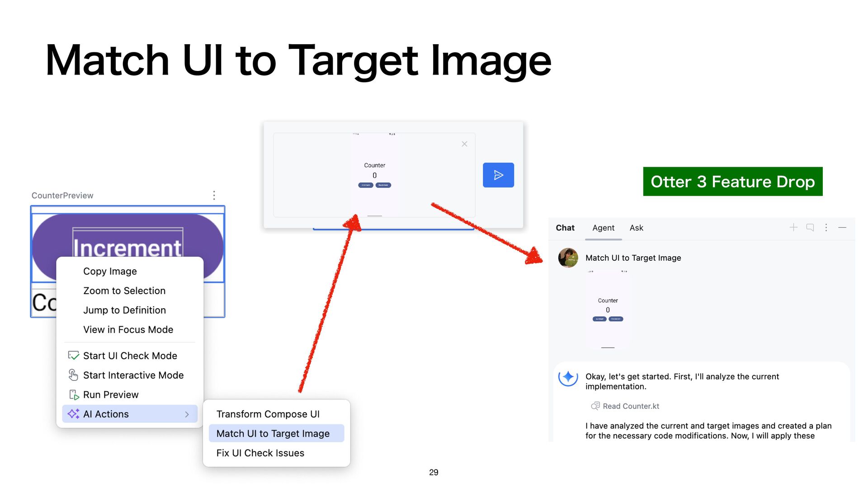Click the blue send arrow button

coord(498,175)
